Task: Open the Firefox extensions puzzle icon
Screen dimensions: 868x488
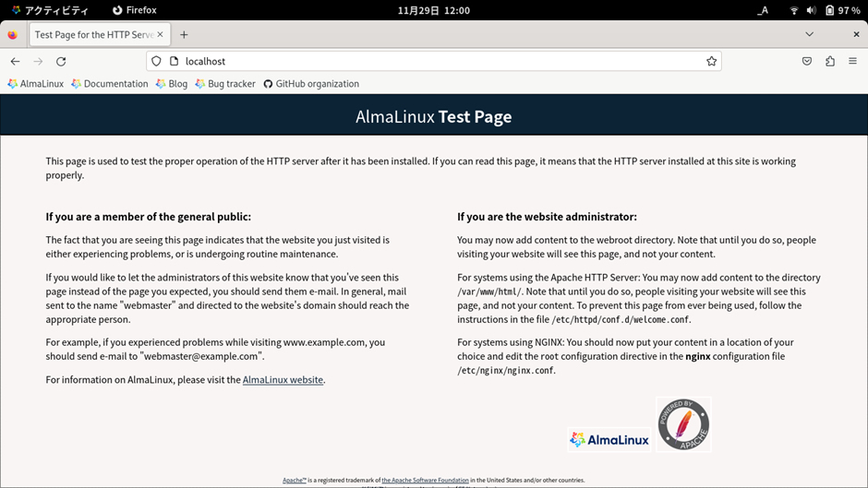Action: [829, 62]
